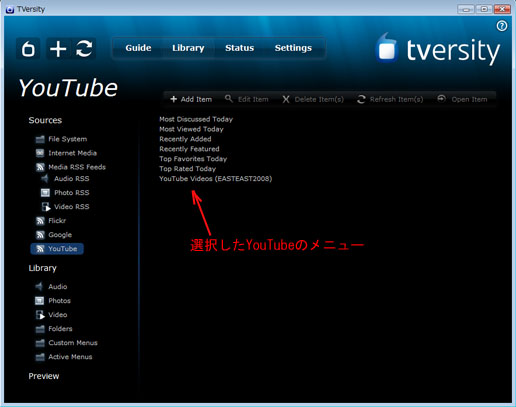Viewport: 516px width, 407px height.
Task: Select 'Top Rated Today' list item
Action: [187, 169]
